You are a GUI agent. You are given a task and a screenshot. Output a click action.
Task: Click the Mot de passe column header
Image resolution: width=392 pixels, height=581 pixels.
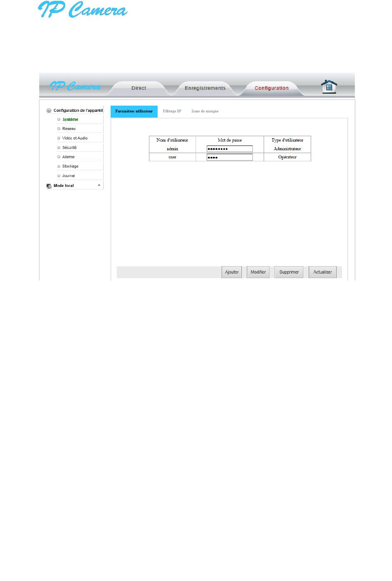click(230, 140)
